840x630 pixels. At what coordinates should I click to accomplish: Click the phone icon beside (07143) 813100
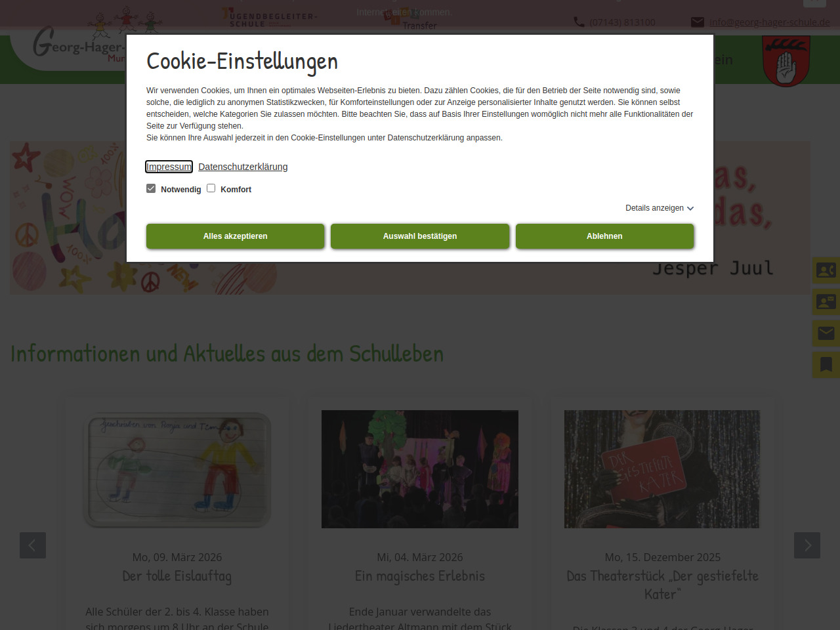pos(579,22)
